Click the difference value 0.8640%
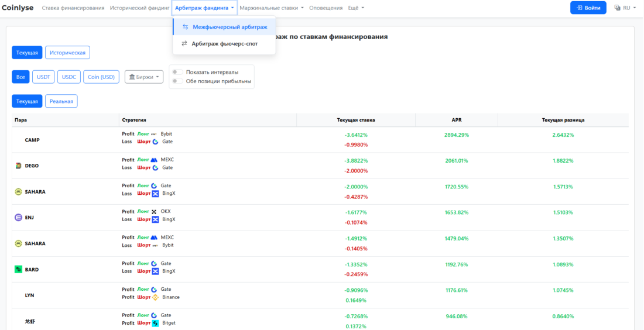 click(563, 317)
